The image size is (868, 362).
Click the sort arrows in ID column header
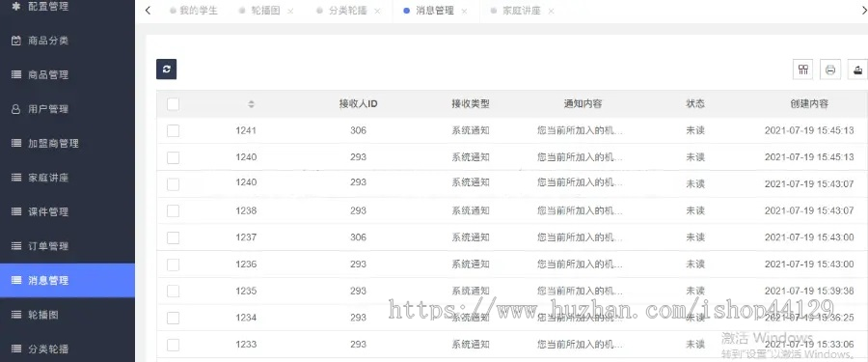[251, 103]
